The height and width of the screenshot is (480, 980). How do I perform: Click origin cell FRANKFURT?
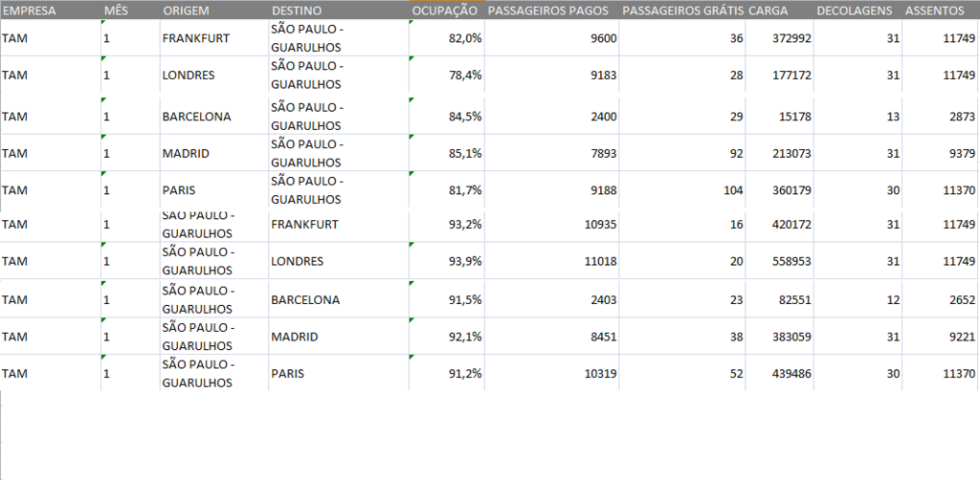click(x=213, y=38)
